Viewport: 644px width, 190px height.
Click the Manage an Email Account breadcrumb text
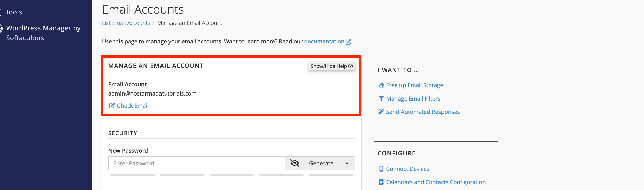pos(190,23)
